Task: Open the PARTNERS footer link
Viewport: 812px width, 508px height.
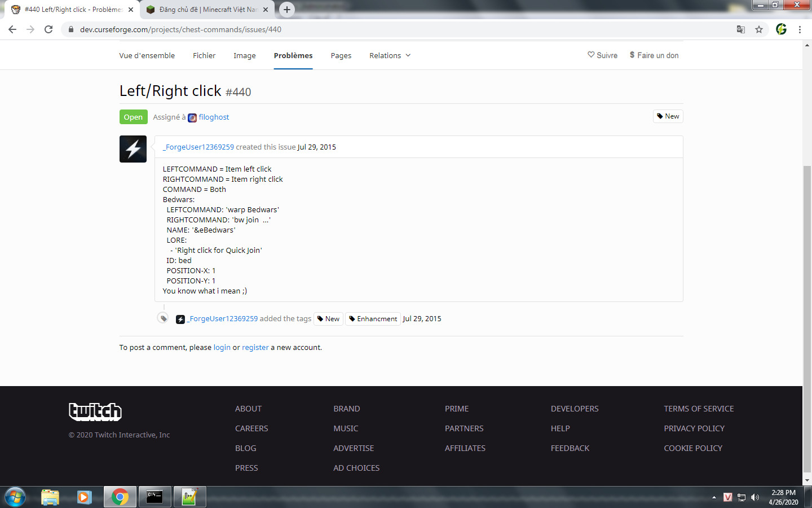Action: [464, 428]
